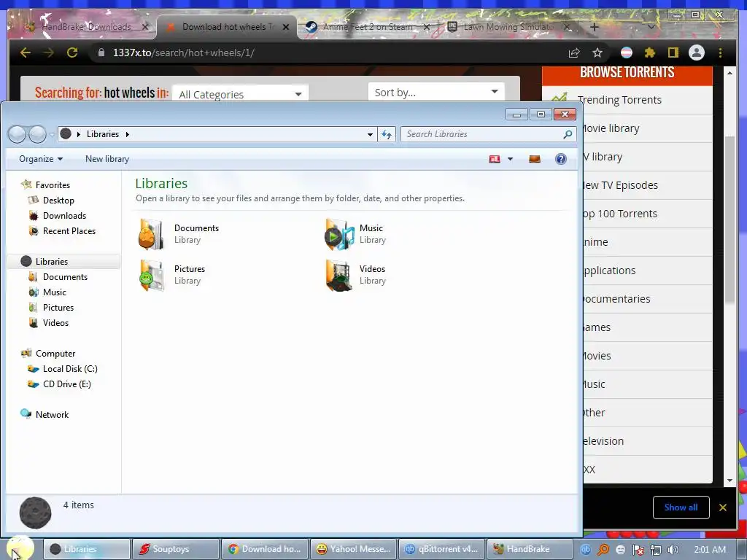Click Show all downloads button
This screenshot has height=560, width=747.
(681, 507)
